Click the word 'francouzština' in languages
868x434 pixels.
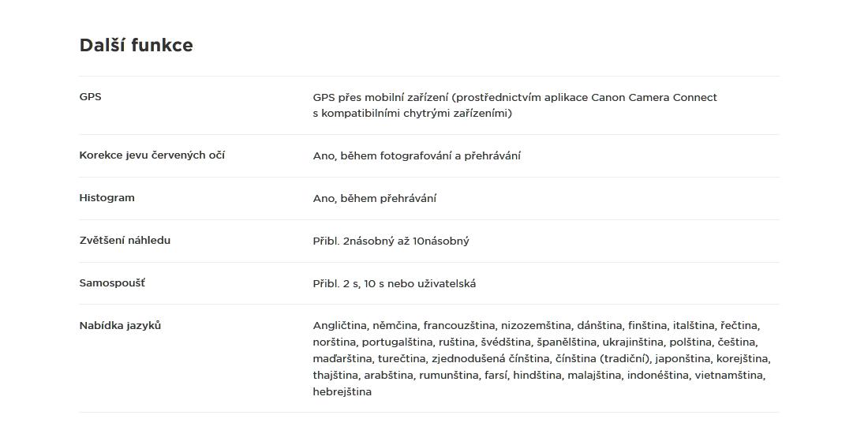click(x=458, y=326)
